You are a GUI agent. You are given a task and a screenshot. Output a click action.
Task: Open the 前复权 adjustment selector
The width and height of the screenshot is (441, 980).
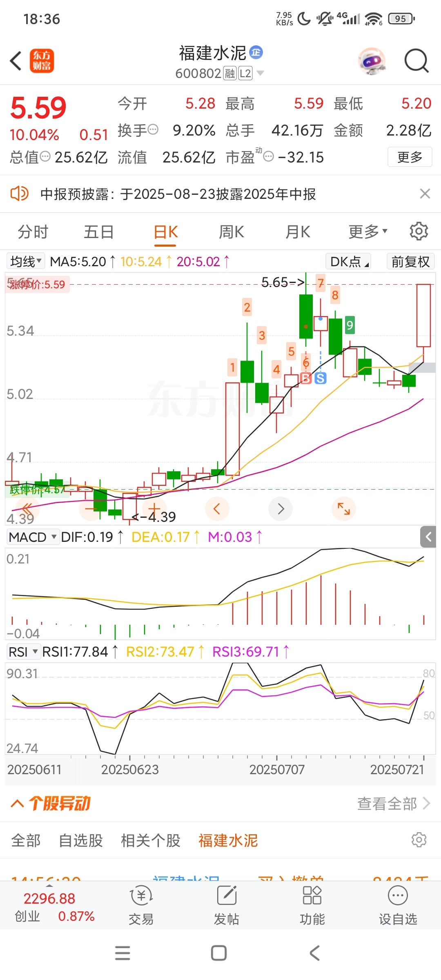point(410,261)
